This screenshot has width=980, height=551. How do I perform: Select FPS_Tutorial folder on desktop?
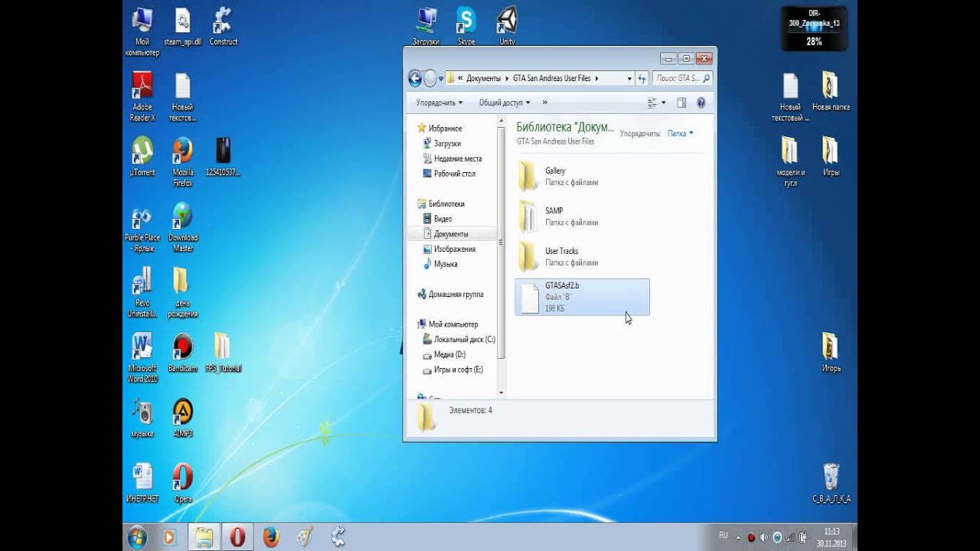coord(223,353)
